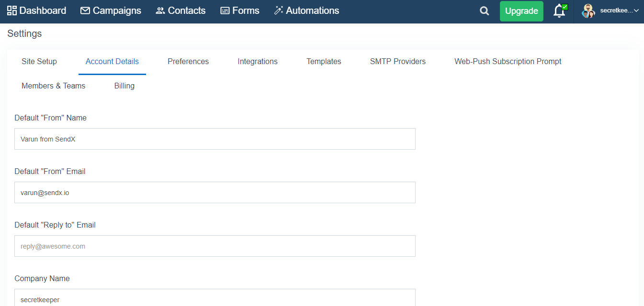Open search with the magnifier icon

click(485, 11)
